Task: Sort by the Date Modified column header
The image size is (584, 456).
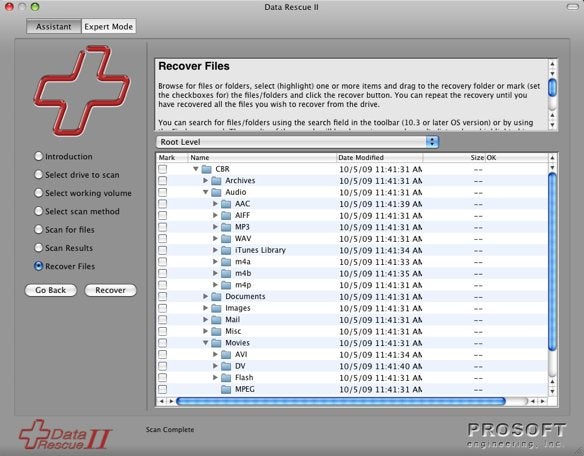Action: (x=380, y=158)
